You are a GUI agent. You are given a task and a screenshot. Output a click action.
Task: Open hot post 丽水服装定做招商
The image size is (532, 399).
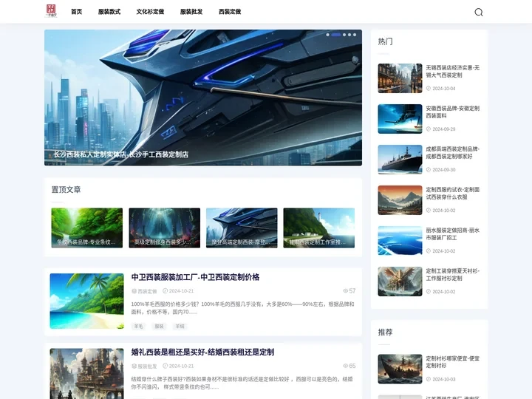click(453, 234)
